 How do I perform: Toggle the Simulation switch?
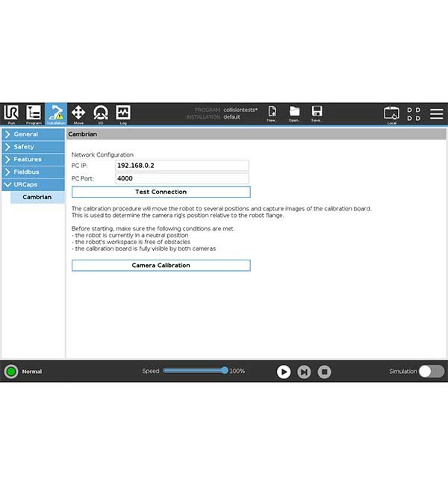432,371
